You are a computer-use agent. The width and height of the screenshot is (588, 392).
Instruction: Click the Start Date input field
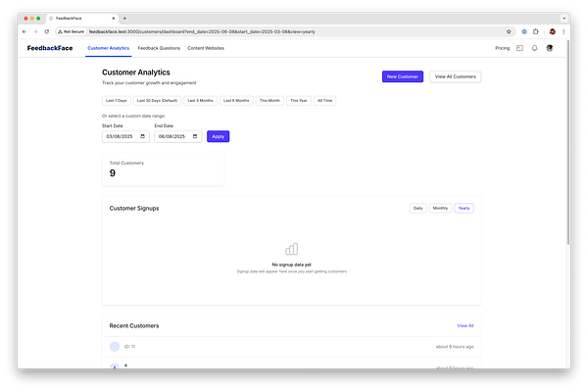click(x=125, y=136)
